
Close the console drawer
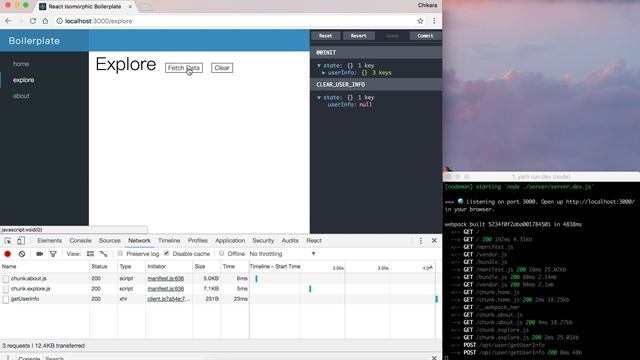(434, 358)
